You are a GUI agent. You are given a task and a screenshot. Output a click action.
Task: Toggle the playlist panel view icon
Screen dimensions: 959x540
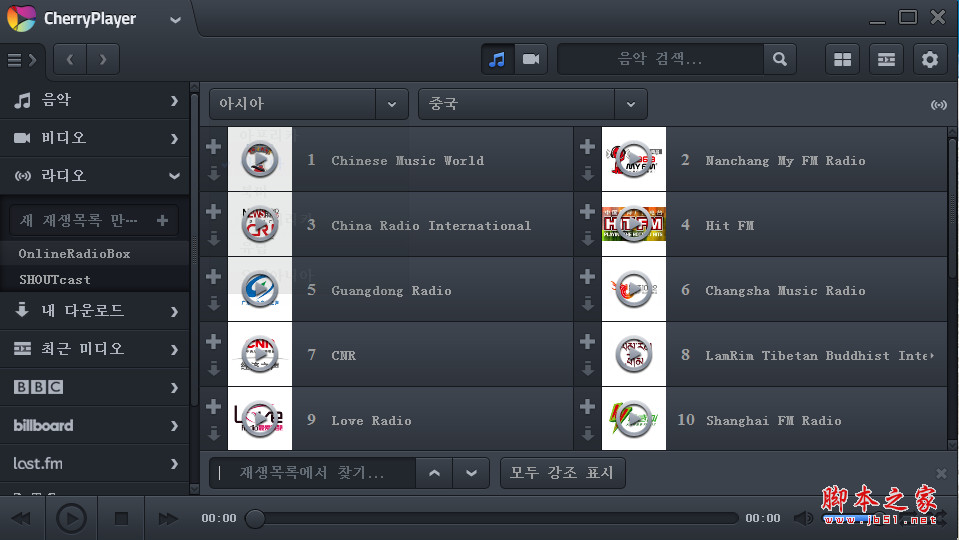(x=886, y=59)
